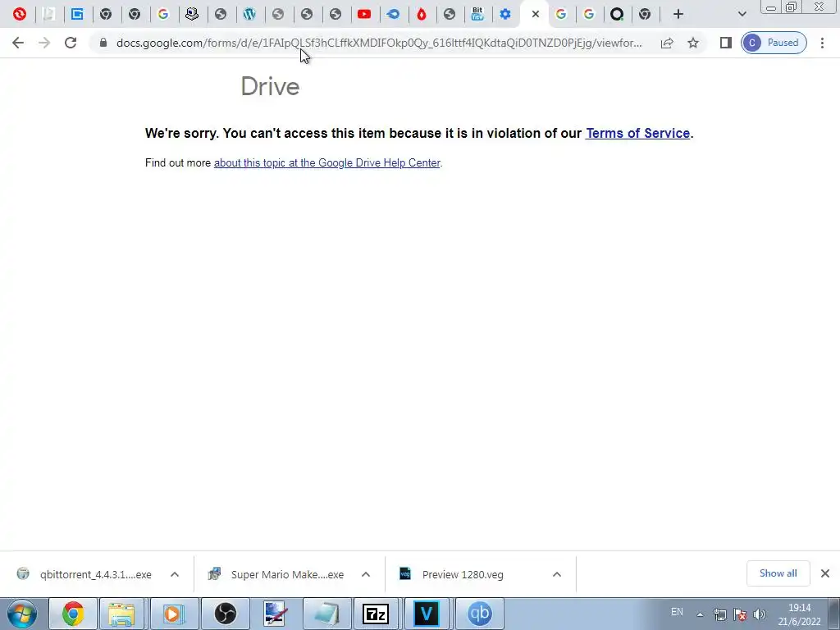The width and height of the screenshot is (840, 630).
Task: Open the share this page icon
Action: point(667,43)
